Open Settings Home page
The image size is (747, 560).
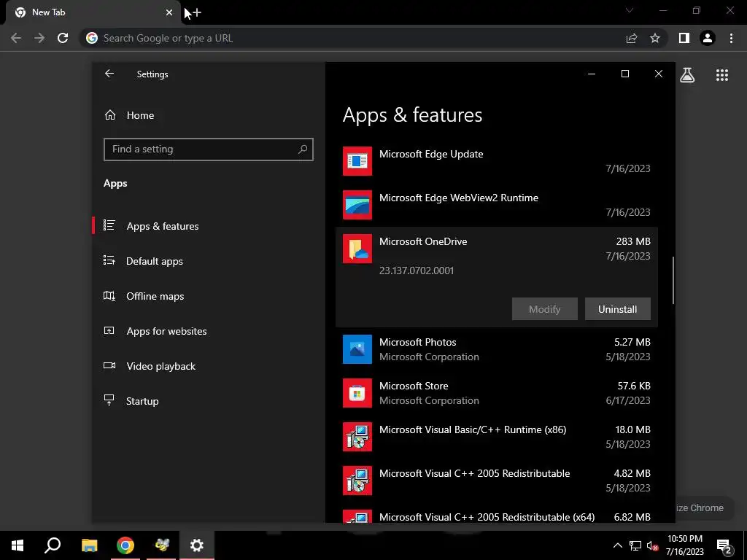[x=140, y=115]
